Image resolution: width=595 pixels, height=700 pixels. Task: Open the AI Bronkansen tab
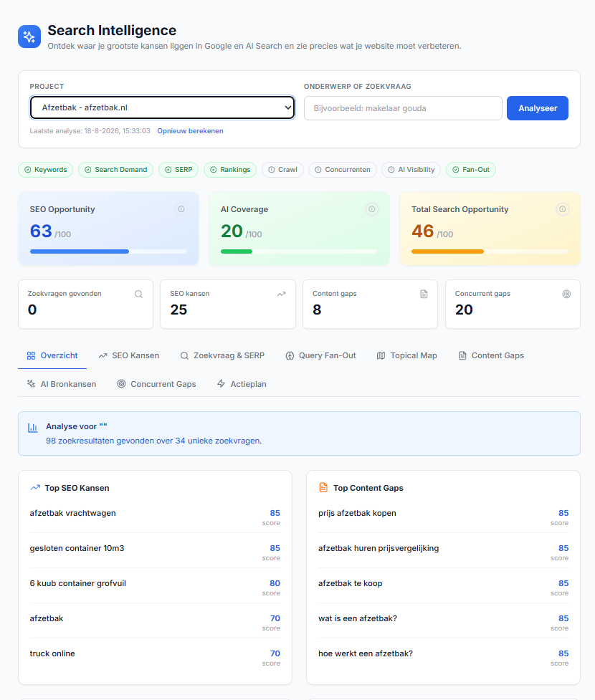[61, 384]
